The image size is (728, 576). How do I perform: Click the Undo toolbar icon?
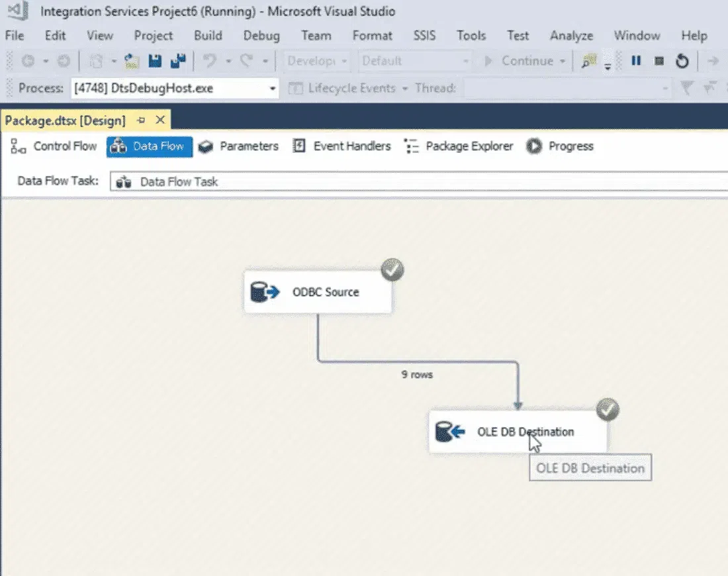pyautogui.click(x=210, y=61)
